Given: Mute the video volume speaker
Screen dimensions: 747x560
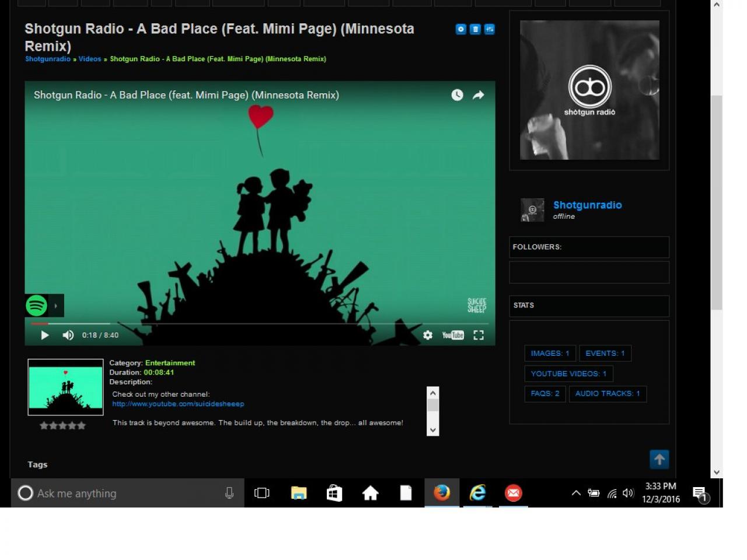Looking at the screenshot, I should tap(68, 335).
